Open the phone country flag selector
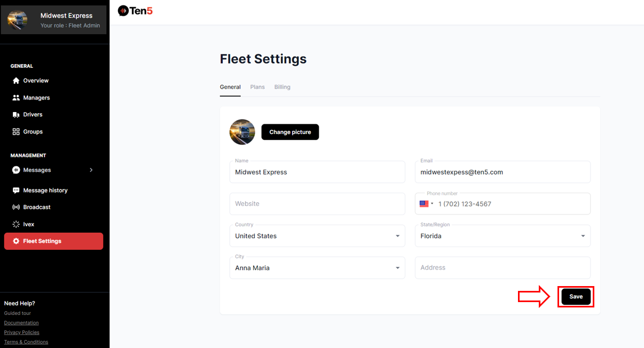 point(426,204)
